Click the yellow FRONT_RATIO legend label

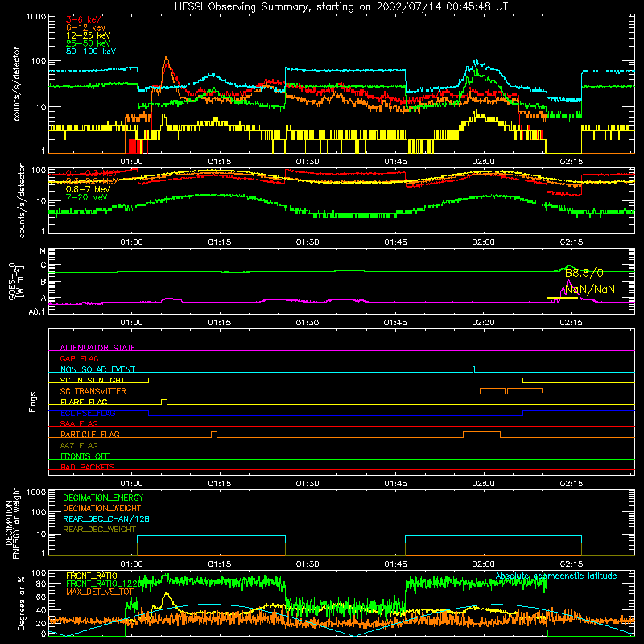pyautogui.click(x=91, y=576)
